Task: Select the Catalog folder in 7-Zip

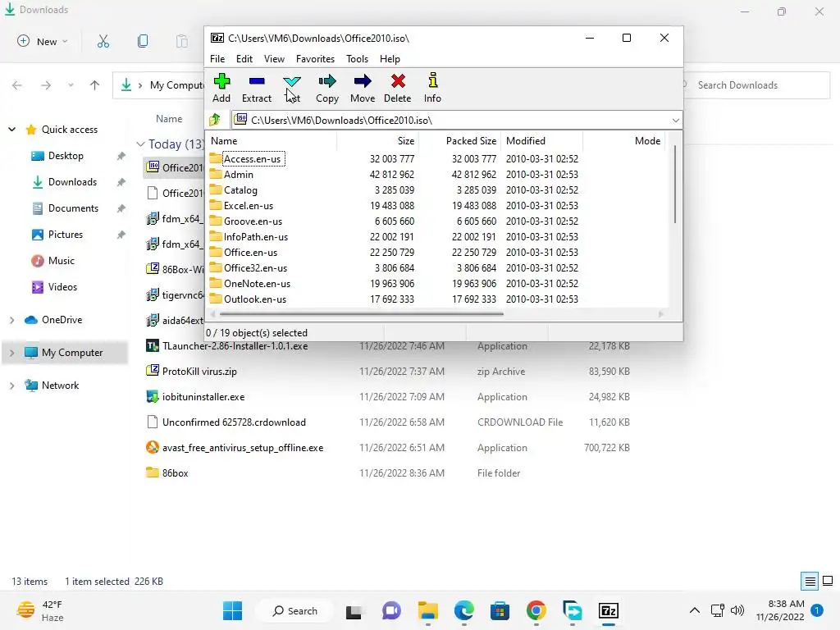Action: click(x=240, y=189)
